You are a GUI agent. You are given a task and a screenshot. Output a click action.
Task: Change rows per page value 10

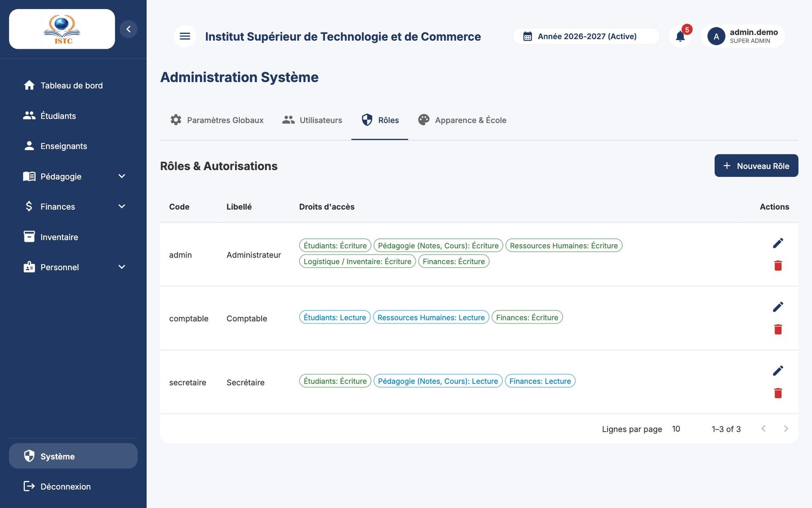point(676,429)
